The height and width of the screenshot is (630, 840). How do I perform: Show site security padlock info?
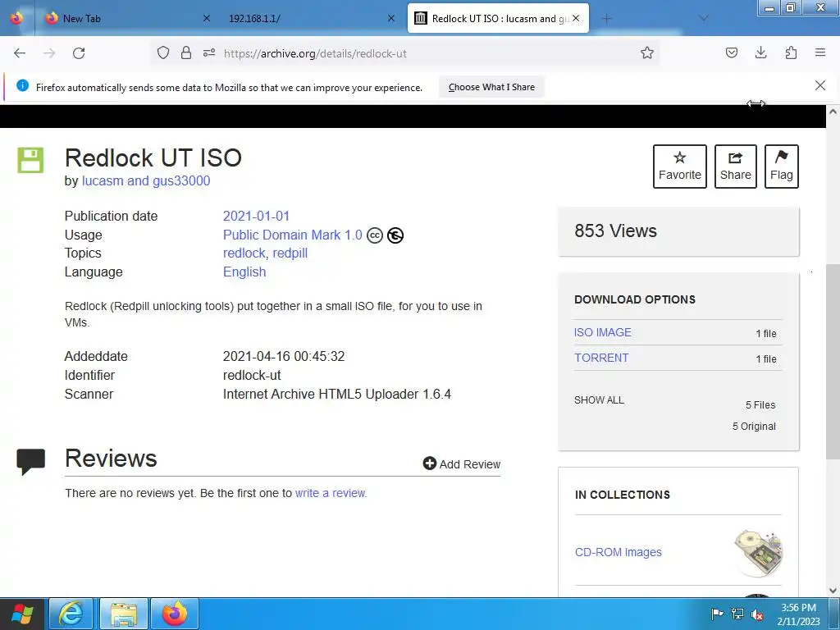click(x=186, y=53)
